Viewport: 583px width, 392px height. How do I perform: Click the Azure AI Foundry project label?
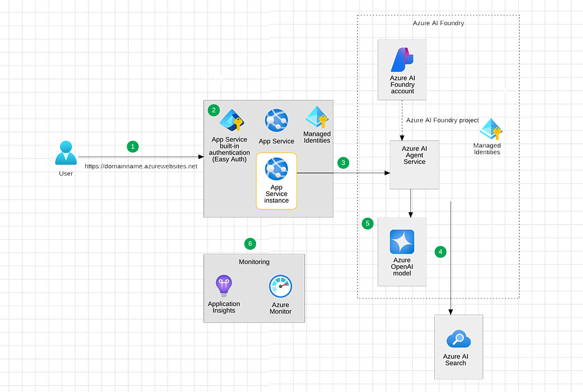(442, 120)
